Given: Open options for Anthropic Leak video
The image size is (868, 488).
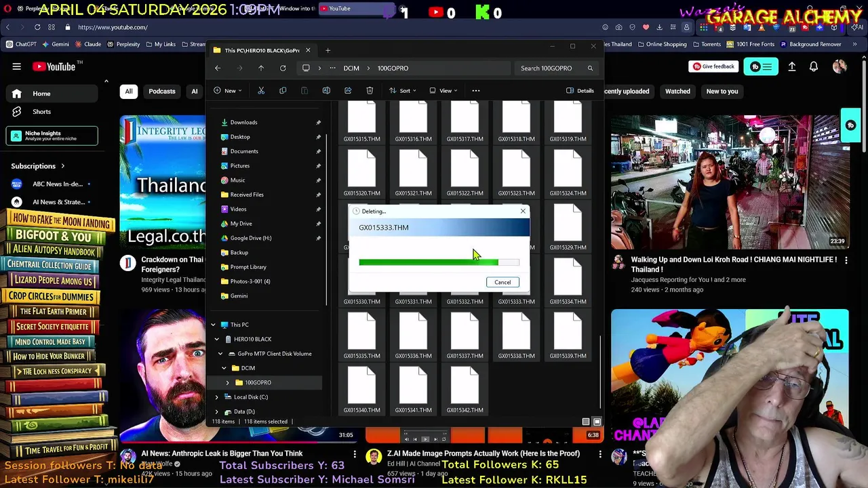Looking at the screenshot, I should pos(355,453).
